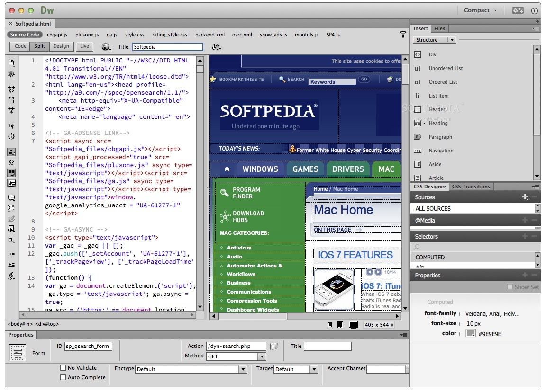Select the desktop size preview icon
Viewport: 546px width, 392px height.
coord(353,325)
